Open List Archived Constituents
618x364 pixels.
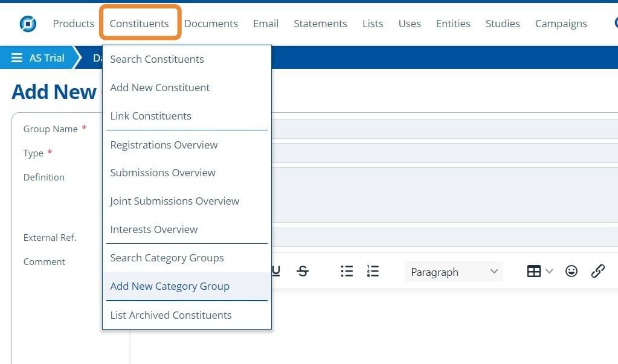click(x=171, y=315)
